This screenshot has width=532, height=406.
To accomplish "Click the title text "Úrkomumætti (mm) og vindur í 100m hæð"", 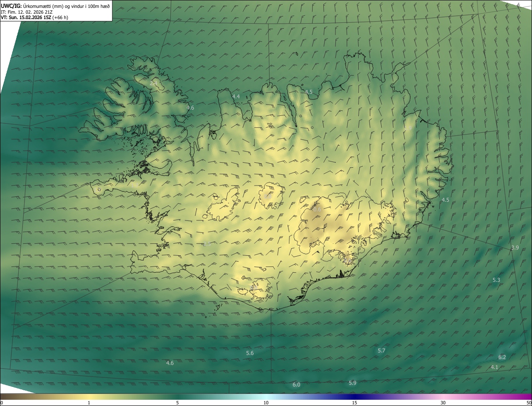I will pos(66,6).
